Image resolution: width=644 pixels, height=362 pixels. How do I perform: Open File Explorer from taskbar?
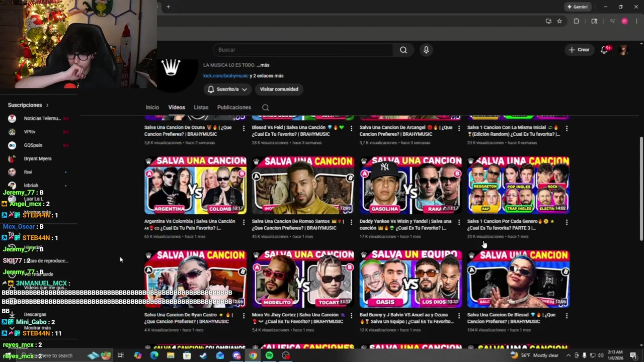pyautogui.click(x=171, y=355)
